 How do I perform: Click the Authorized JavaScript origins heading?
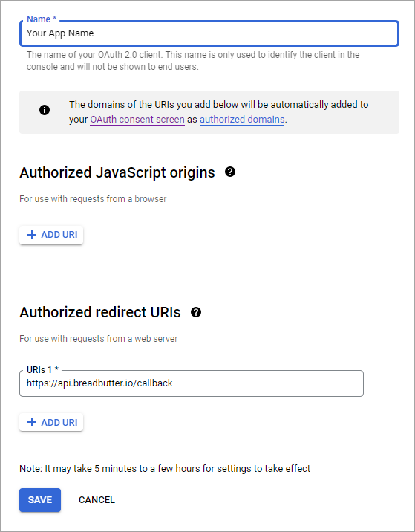pyautogui.click(x=117, y=172)
